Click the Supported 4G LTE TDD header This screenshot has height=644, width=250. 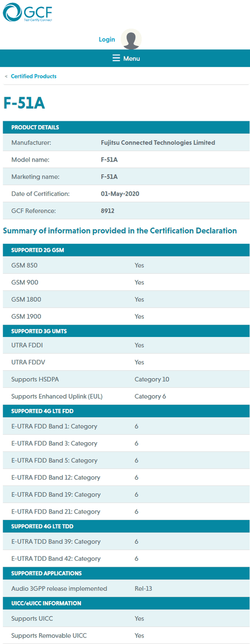click(x=126, y=526)
